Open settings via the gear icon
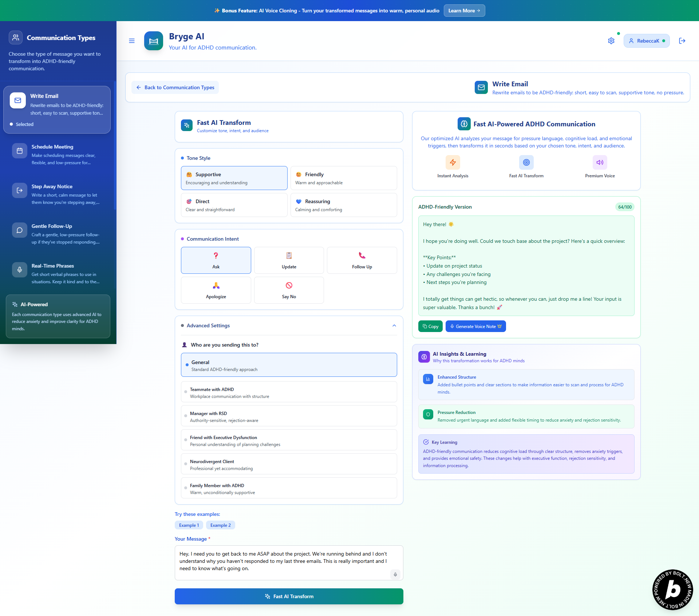This screenshot has height=616, width=699. pyautogui.click(x=611, y=41)
